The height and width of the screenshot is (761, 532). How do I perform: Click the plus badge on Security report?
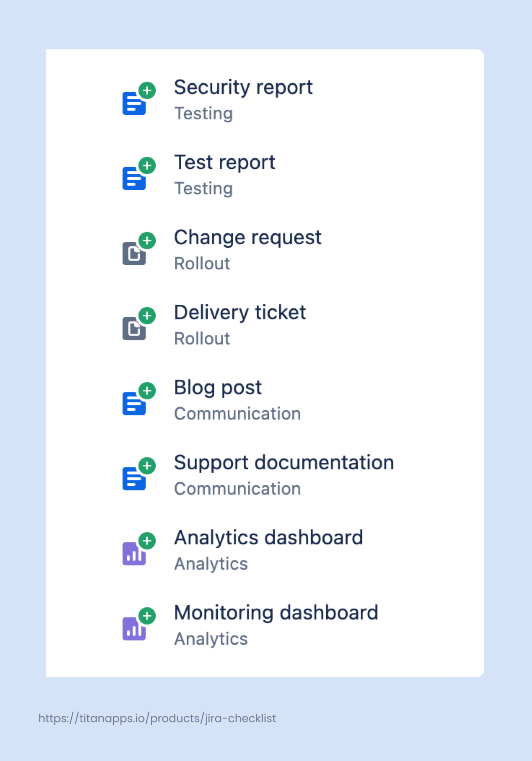coord(147,90)
